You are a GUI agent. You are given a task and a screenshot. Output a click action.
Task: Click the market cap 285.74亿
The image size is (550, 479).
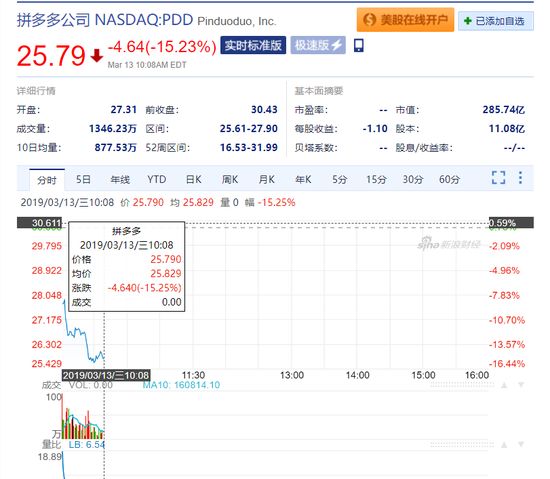[x=504, y=110]
